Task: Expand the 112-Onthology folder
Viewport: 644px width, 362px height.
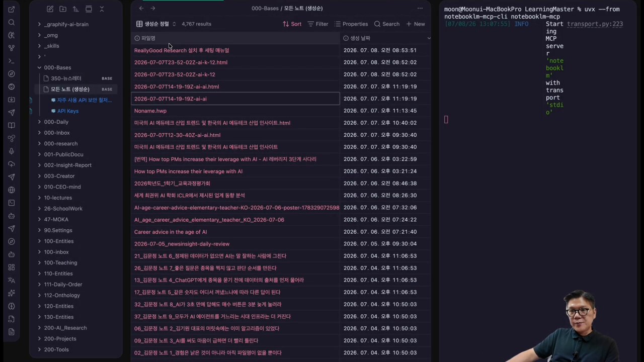Action: click(x=39, y=295)
